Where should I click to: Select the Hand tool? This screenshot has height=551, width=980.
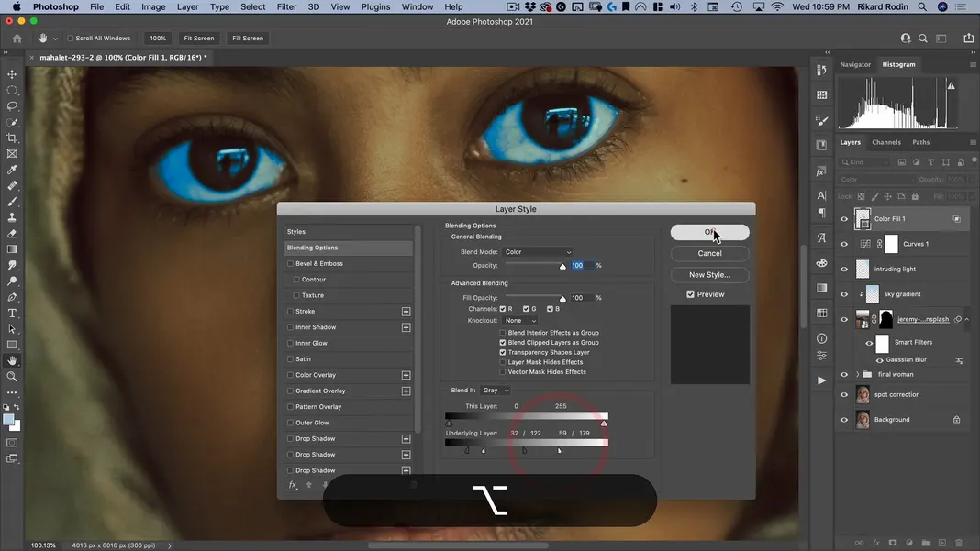tap(12, 361)
